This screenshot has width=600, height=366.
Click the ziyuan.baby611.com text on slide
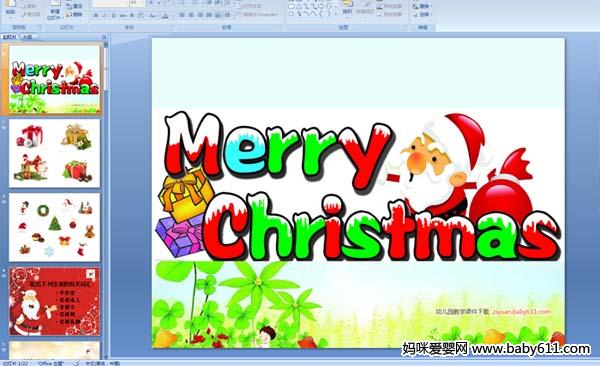click(x=522, y=312)
